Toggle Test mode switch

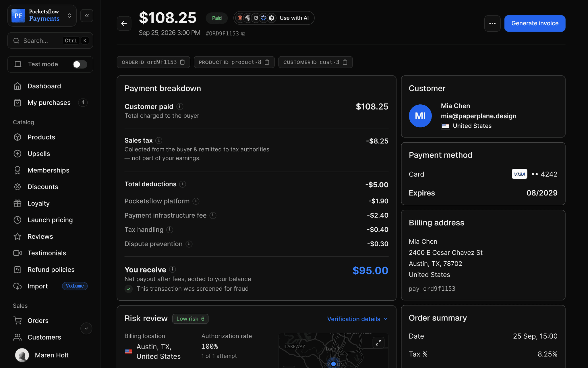[80, 64]
